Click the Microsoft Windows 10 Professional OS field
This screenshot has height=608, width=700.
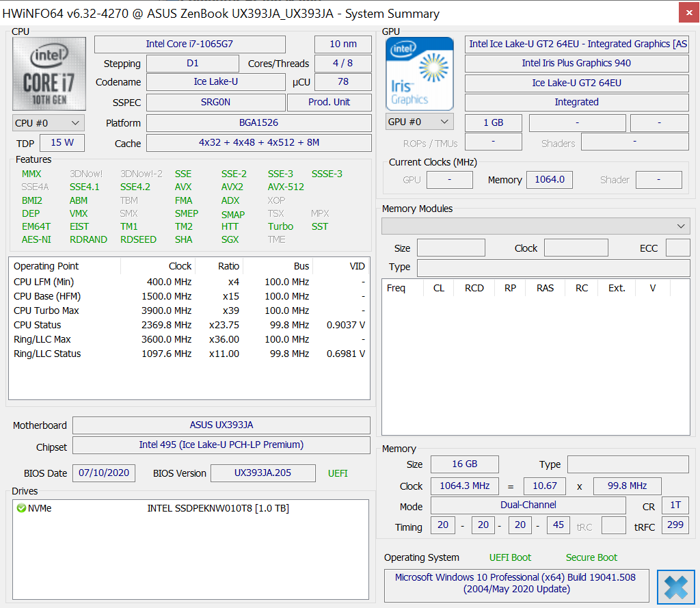517,585
